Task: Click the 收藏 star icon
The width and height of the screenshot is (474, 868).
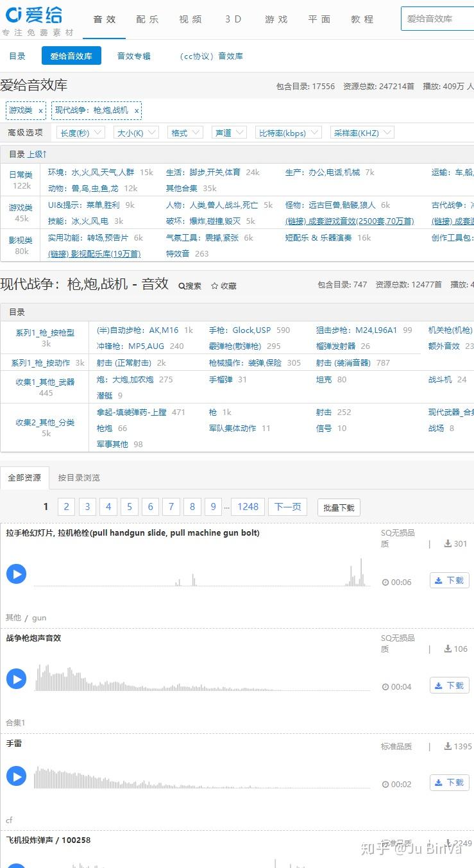Action: point(215,286)
